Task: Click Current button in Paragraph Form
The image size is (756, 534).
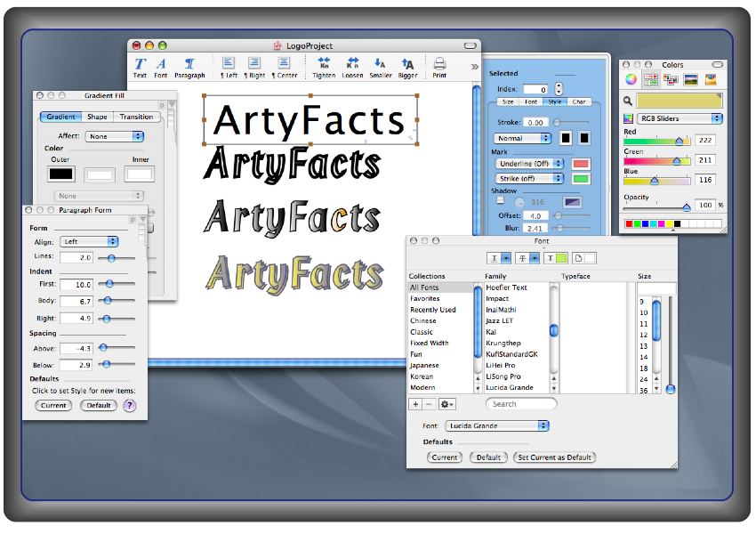Action: pos(53,405)
